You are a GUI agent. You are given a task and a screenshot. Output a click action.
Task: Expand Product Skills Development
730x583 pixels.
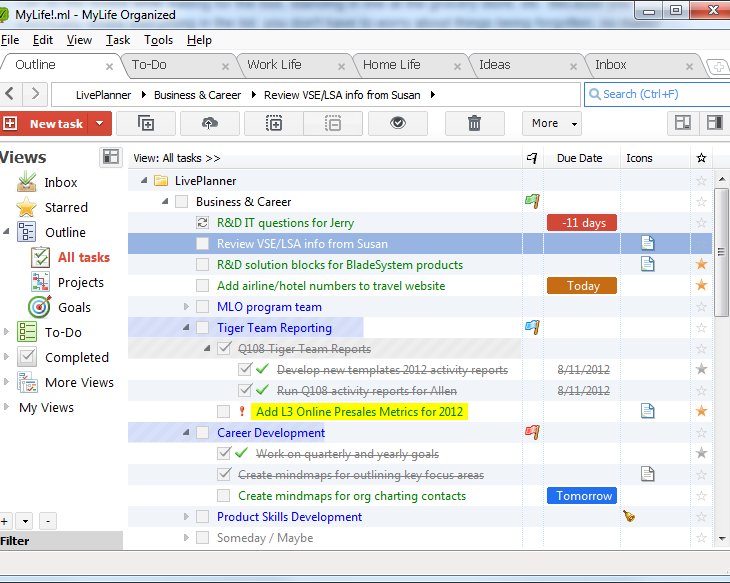186,516
